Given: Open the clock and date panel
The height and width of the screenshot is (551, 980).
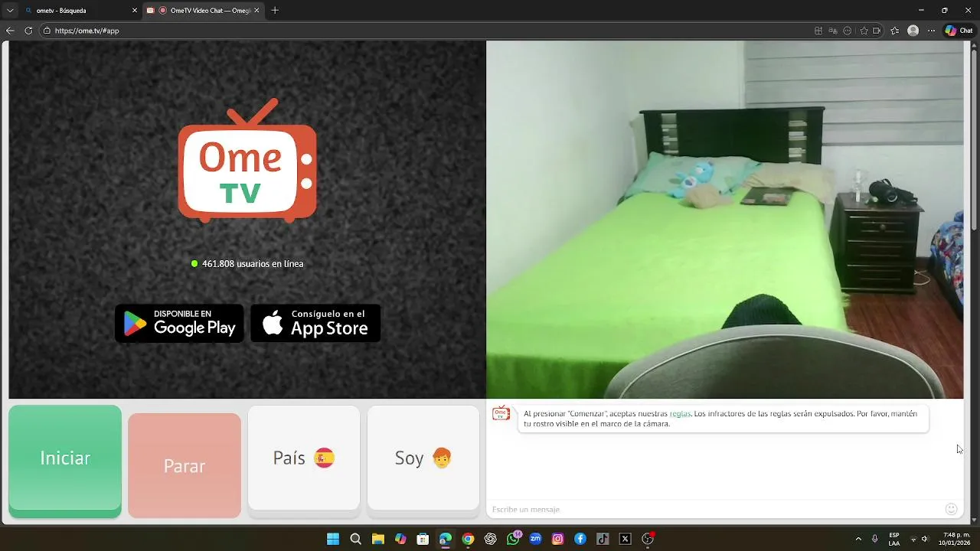Looking at the screenshot, I should pyautogui.click(x=954, y=539).
